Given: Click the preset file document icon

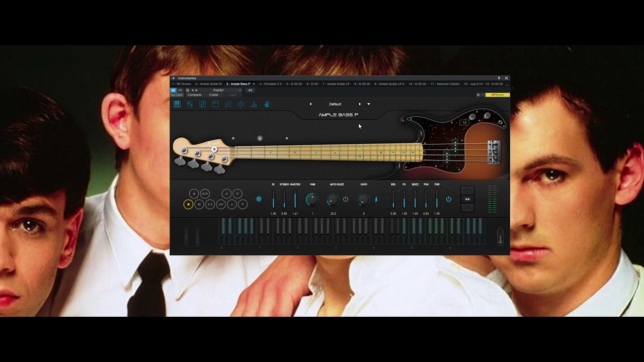Looking at the screenshot, I should 188,90.
